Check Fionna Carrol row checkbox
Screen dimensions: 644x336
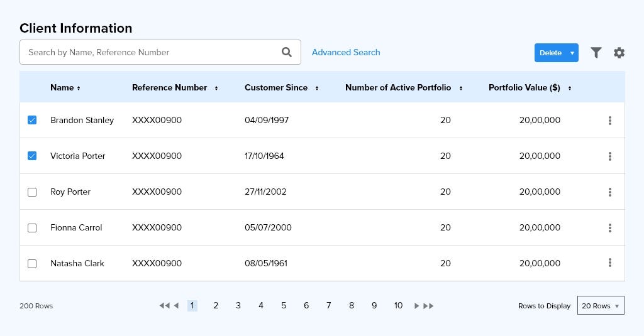point(32,228)
